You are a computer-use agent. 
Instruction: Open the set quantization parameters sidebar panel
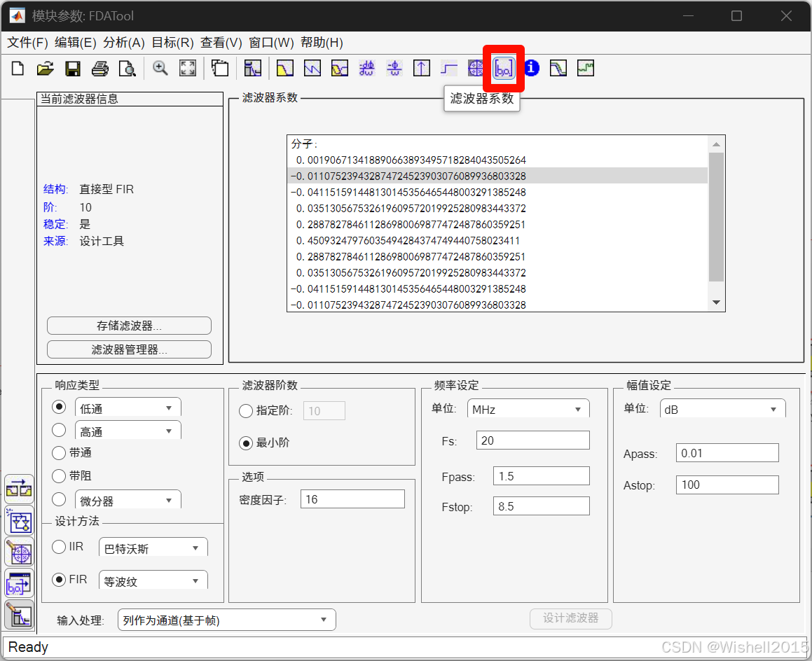[x=19, y=521]
